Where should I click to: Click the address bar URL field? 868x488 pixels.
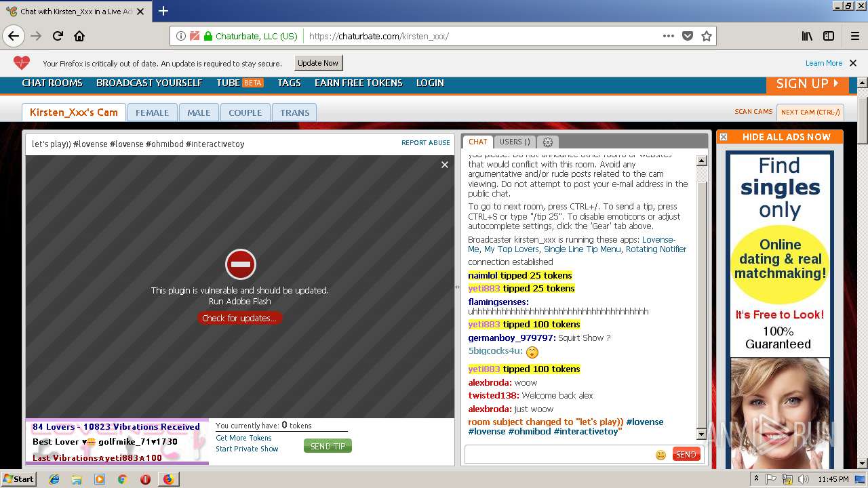(x=481, y=36)
